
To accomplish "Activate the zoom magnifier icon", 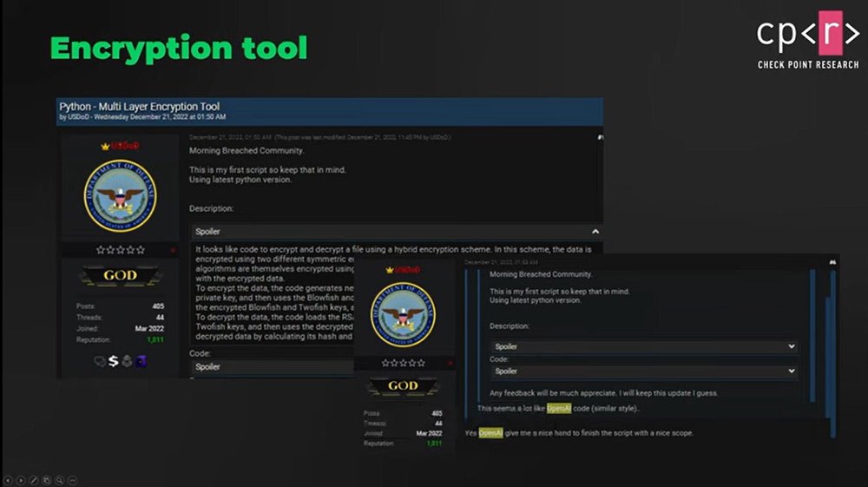I will 60,480.
